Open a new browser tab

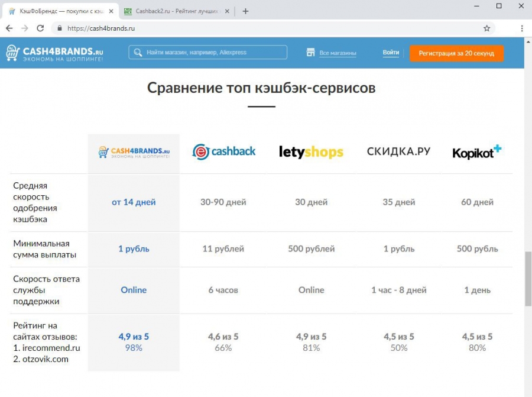[246, 11]
